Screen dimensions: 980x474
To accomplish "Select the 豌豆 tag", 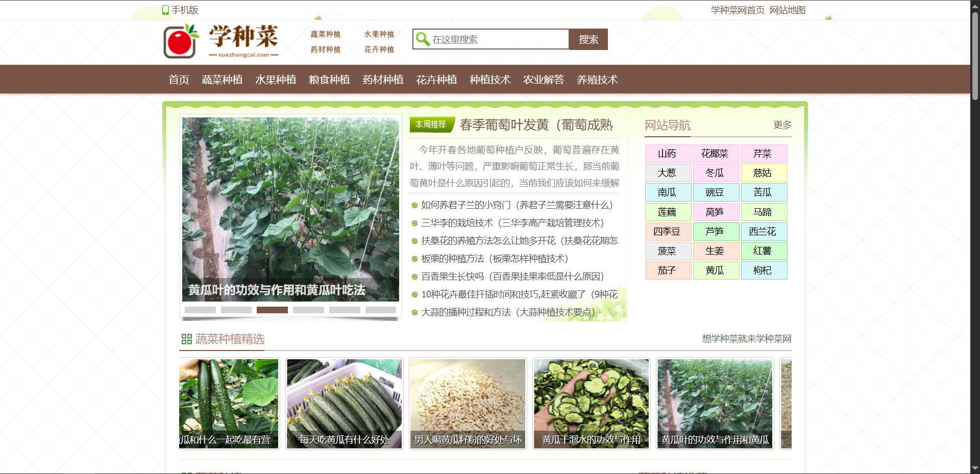I will tap(716, 192).
